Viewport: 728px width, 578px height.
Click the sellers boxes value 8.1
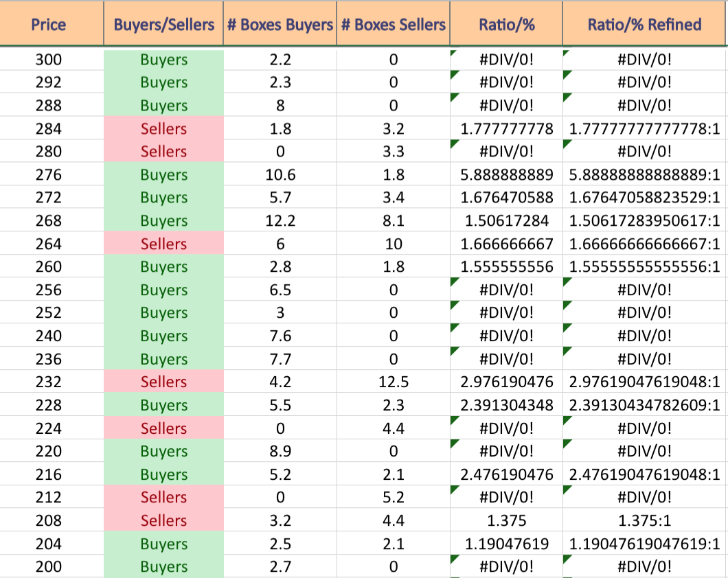394,220
